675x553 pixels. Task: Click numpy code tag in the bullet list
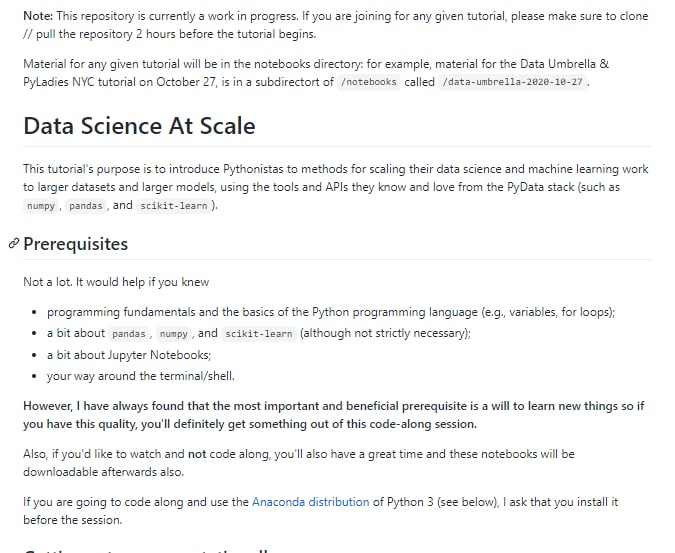click(x=173, y=334)
